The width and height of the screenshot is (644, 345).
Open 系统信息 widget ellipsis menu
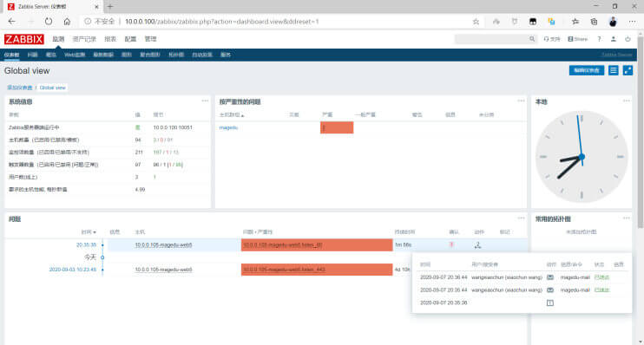point(205,101)
